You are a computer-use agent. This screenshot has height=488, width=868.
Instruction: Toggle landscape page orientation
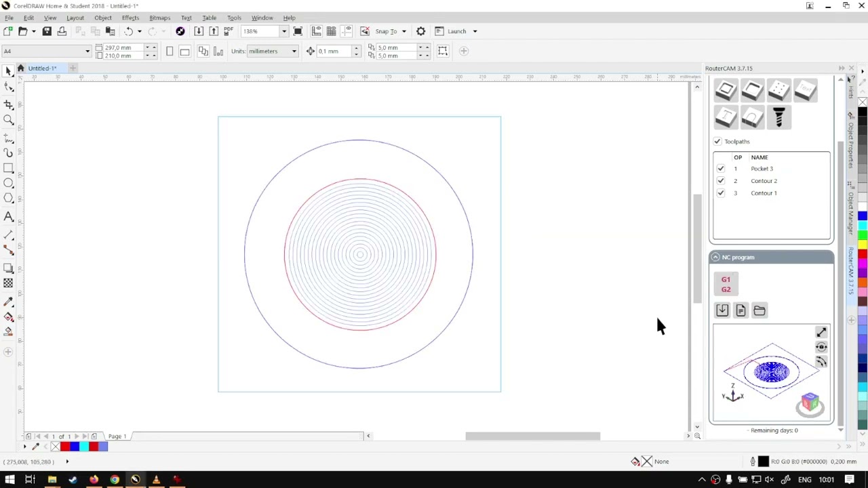coord(184,51)
